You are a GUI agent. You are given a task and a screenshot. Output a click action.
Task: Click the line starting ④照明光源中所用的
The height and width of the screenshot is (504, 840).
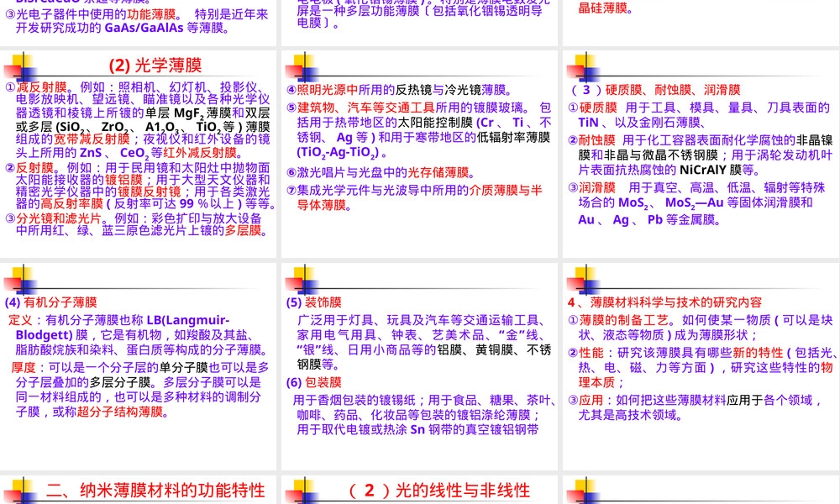(400, 90)
